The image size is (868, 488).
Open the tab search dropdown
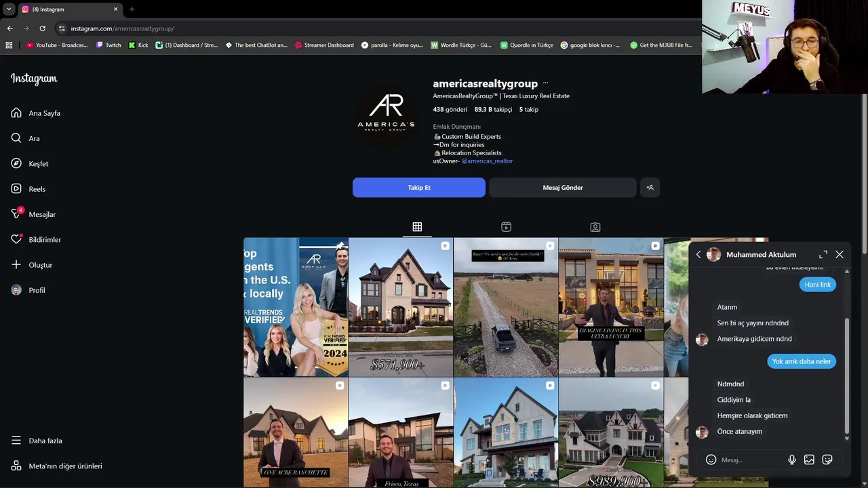[x=9, y=9]
